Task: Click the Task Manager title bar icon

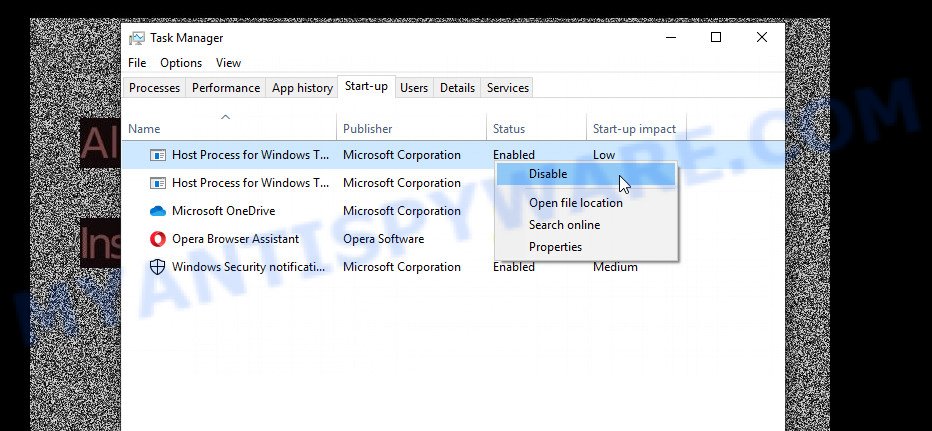Action: 137,38
